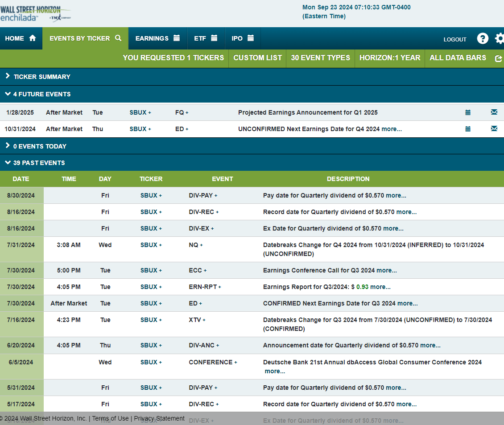Viewport: 504px width, 425px height.
Task: Open All Data Bars option
Action: click(458, 58)
